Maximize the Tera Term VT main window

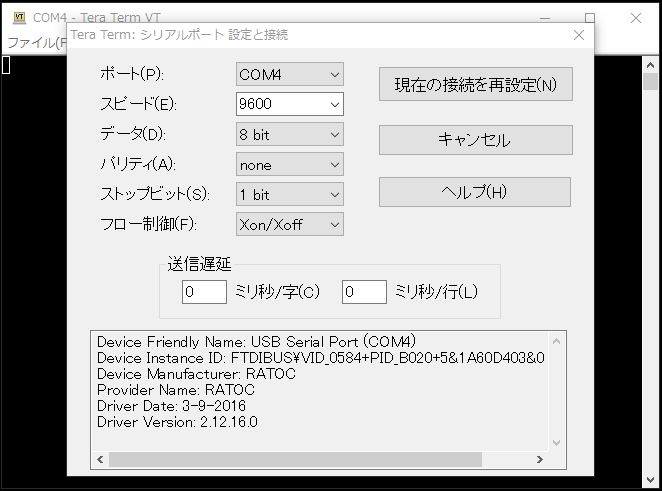point(590,18)
